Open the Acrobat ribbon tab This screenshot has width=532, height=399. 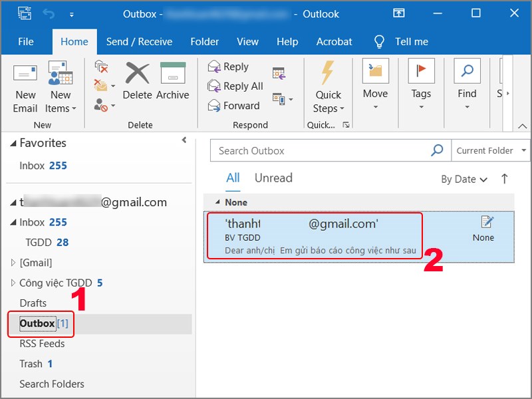[334, 41]
